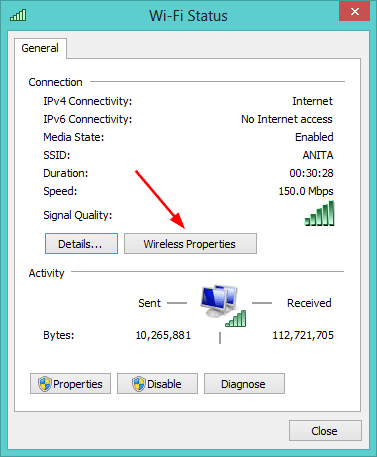
Task: Click the 'Duration:' label
Action: (66, 173)
